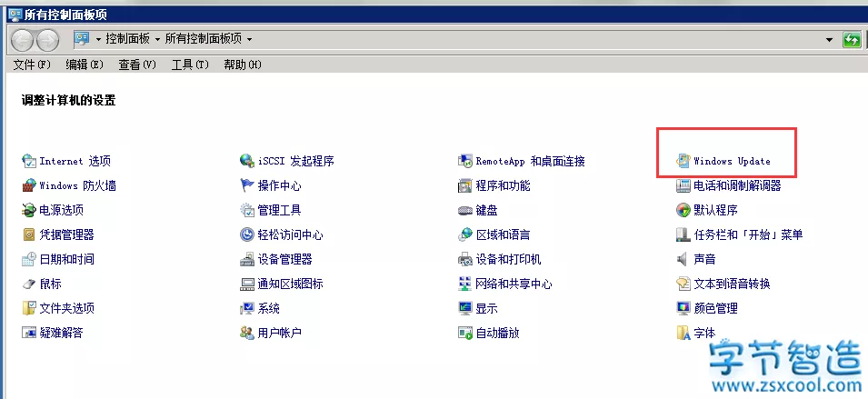The width and height of the screenshot is (868, 399).
Task: Expand dropdown arrow after 所有控制面板项 breadcrumb
Action: (249, 39)
